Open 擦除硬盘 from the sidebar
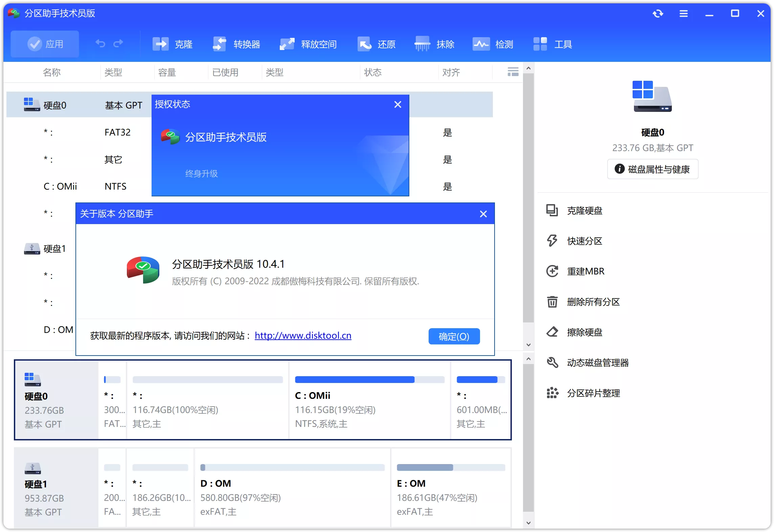774x532 pixels. click(585, 333)
